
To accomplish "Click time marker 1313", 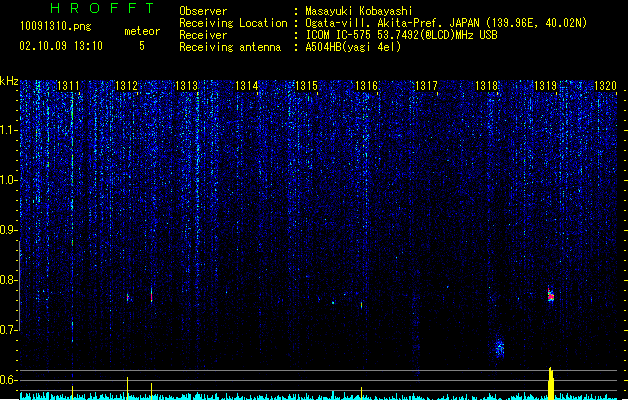I will tap(187, 86).
